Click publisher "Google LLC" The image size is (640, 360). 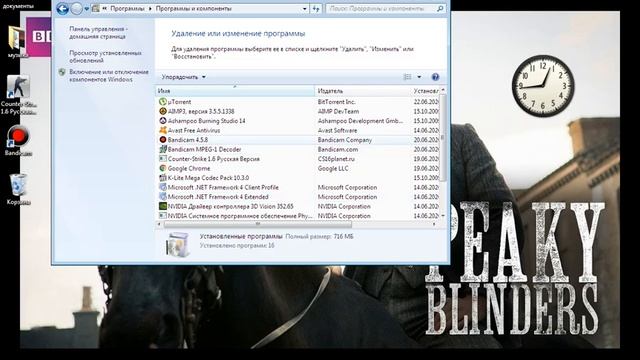coord(333,168)
